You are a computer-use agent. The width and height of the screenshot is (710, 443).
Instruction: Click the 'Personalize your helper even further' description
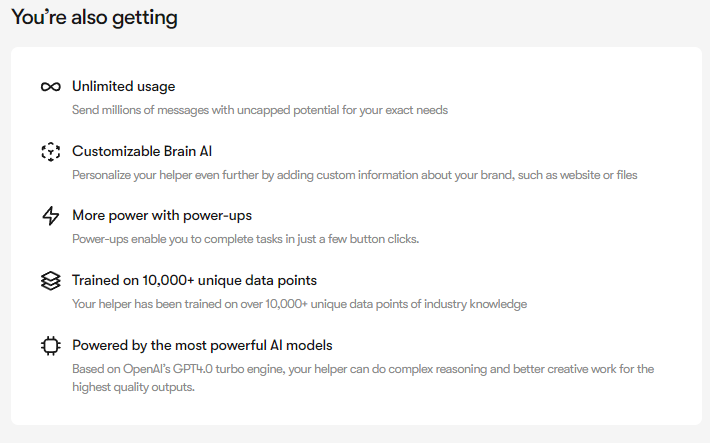click(355, 175)
